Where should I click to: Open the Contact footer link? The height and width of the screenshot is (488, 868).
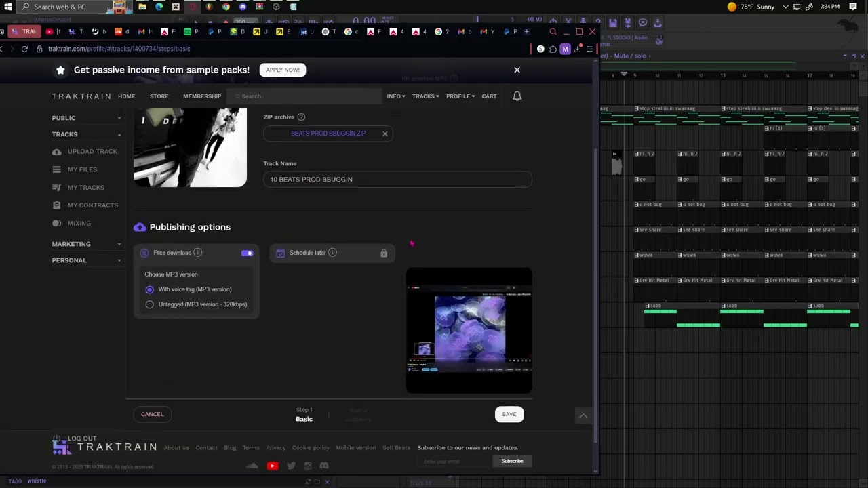click(206, 448)
